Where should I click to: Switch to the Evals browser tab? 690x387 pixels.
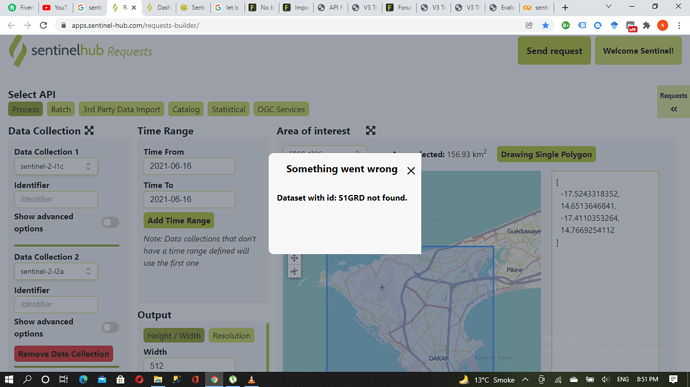[x=502, y=7]
